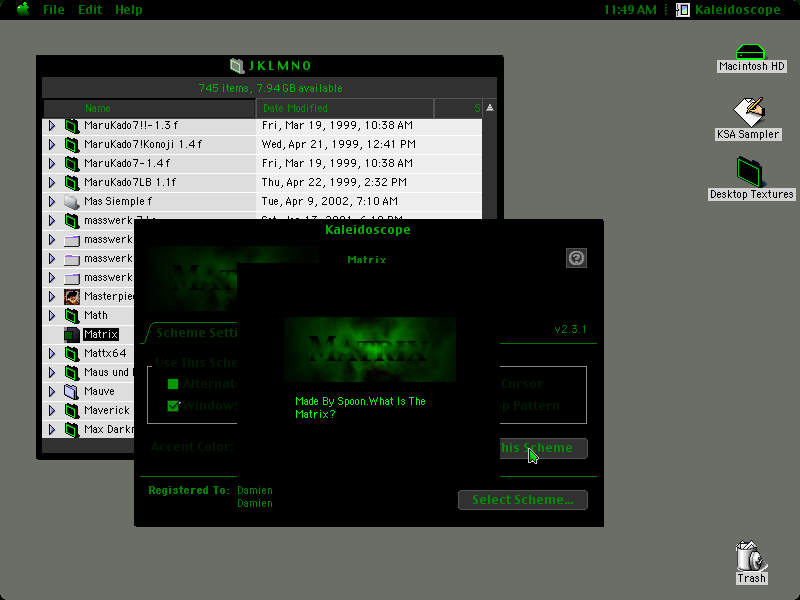Click the Matrix file name
Screen dimensions: 800x600
click(101, 335)
